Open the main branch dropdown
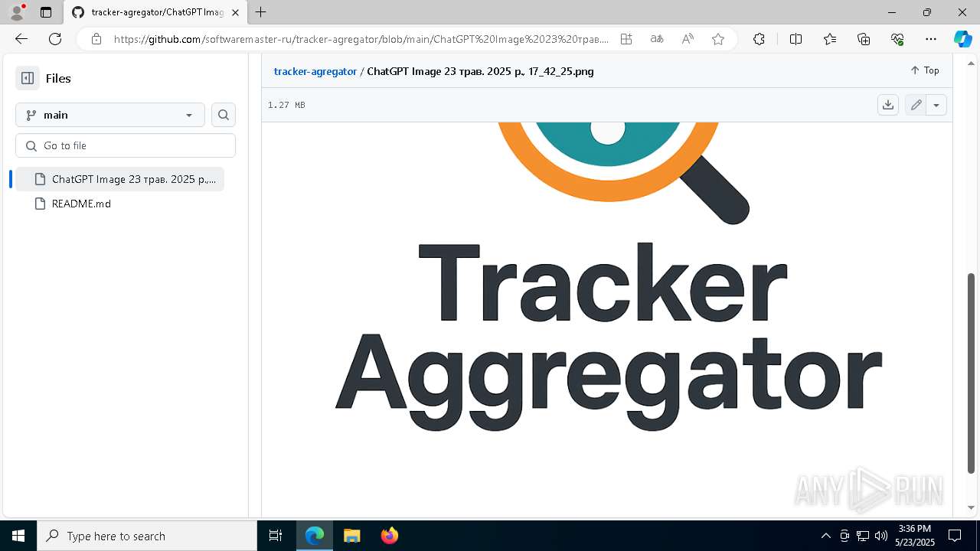This screenshot has height=551, width=980. click(x=110, y=115)
